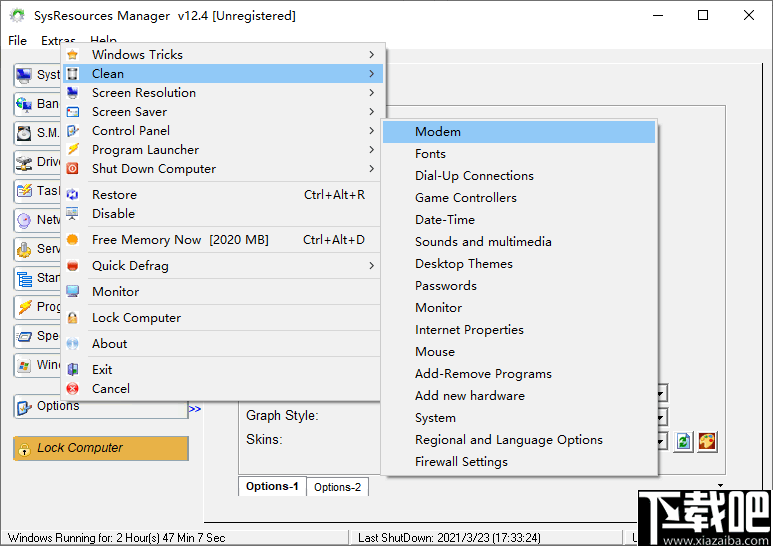Click Last ShutDown status bar text
This screenshot has height=546, width=773.
coord(449,538)
